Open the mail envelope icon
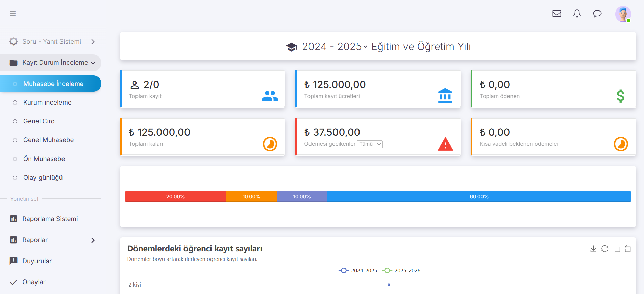Viewport: 644px width, 294px height. coord(557,14)
